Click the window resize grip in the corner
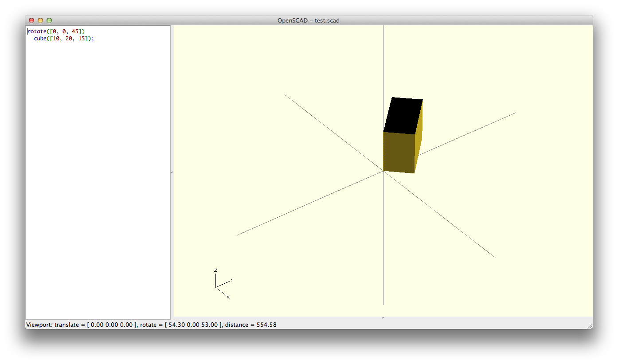The width and height of the screenshot is (618, 364). click(590, 326)
